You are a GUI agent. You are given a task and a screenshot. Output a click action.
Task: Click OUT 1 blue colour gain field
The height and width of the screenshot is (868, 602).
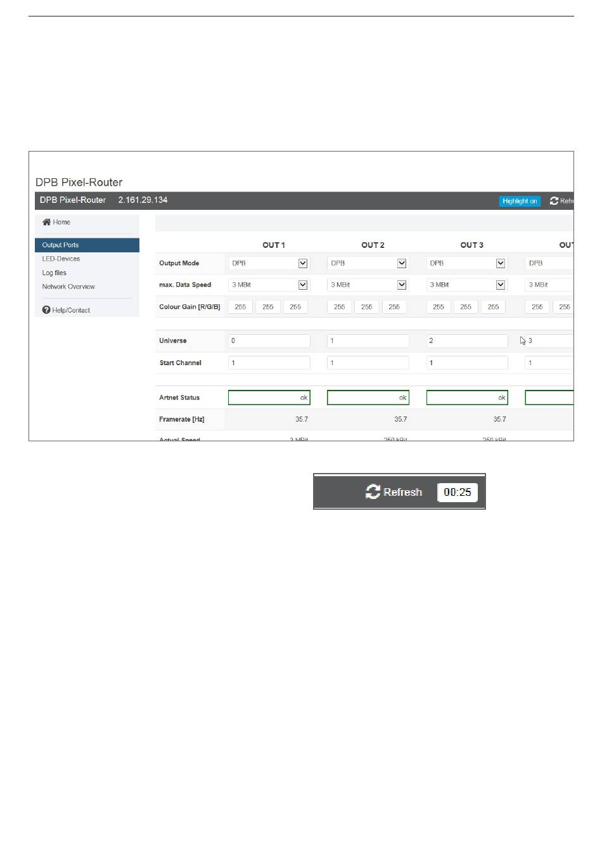click(295, 307)
